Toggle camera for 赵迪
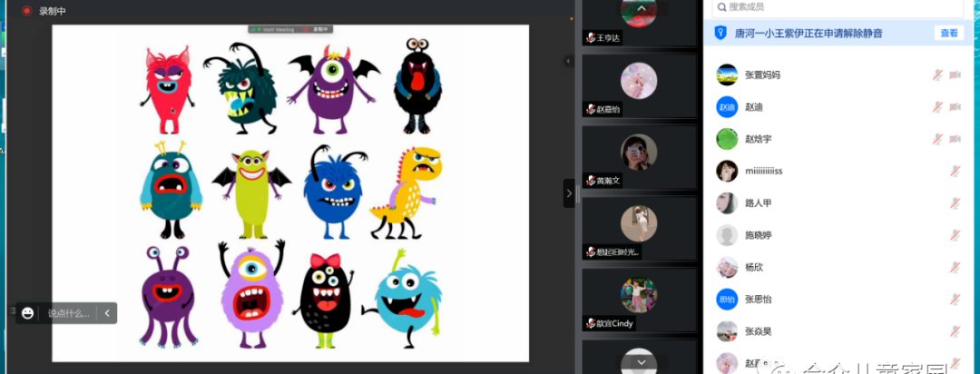The height and width of the screenshot is (374, 980). 955,107
